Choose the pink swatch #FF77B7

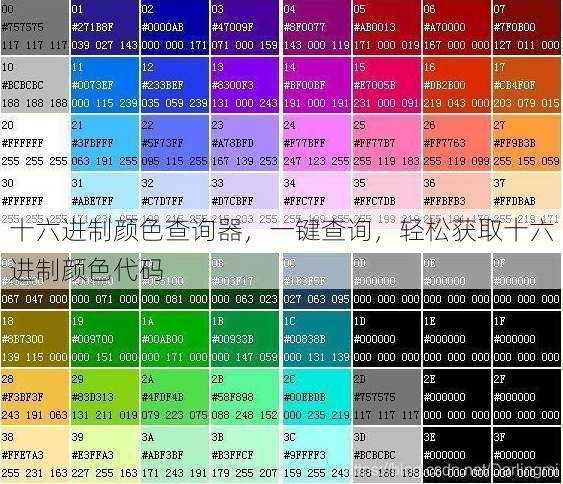386,143
